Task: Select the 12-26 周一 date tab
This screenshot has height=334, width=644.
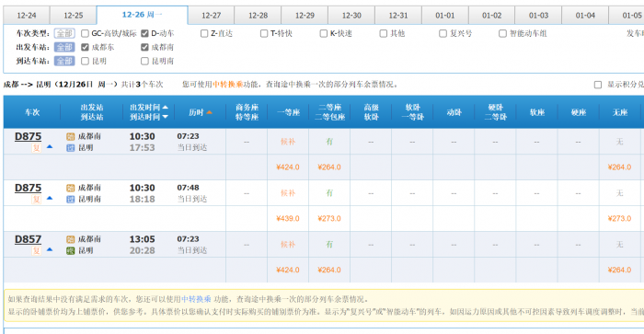Action: (x=142, y=15)
